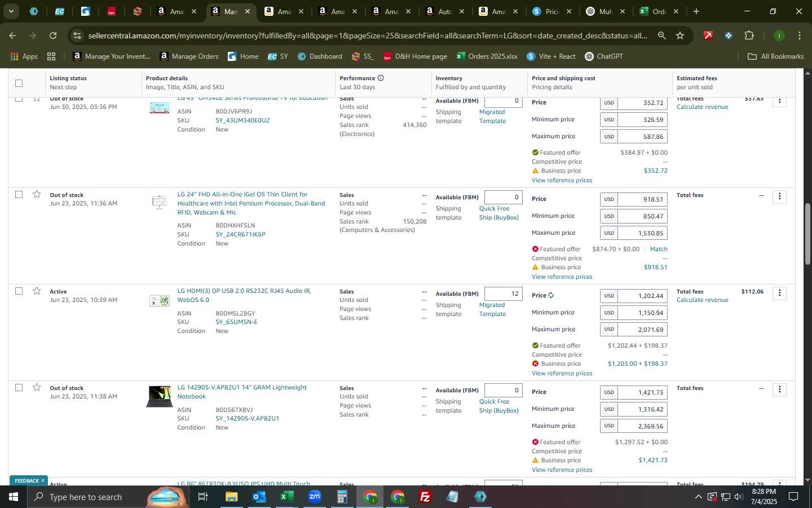Edit maximum price field 2,071.69
Screen dimensions: 812x508
[642, 330]
